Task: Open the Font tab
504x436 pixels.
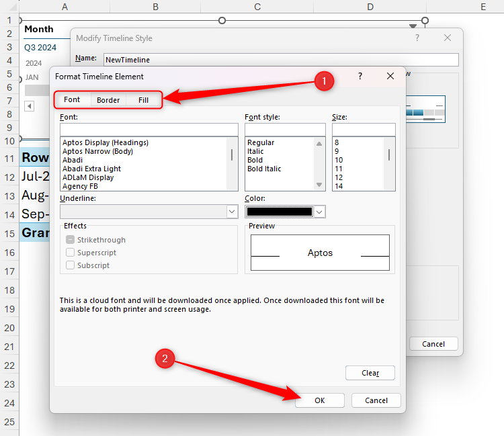Action: coord(72,99)
